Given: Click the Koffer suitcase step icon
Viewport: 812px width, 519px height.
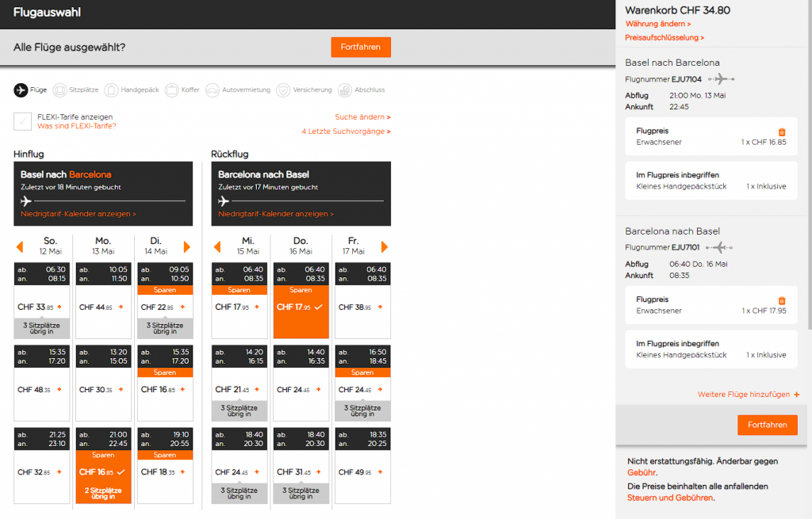Looking at the screenshot, I should coord(172,90).
